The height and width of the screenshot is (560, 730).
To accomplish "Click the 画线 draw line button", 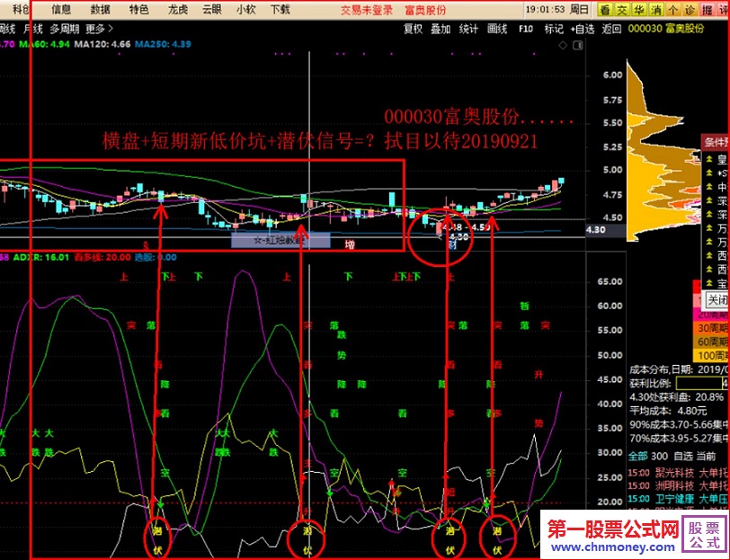I will 497,29.
